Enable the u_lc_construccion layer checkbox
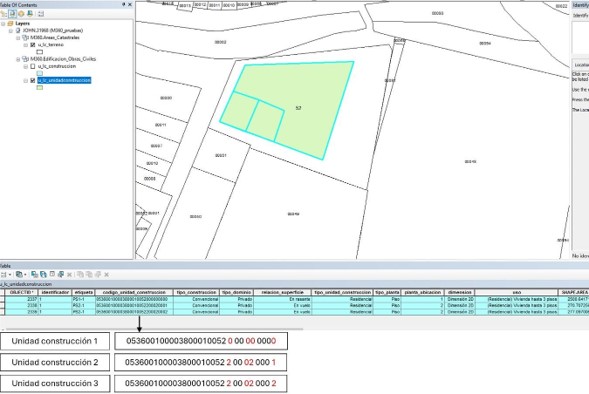Image resolution: width=589 pixels, height=394 pixels. pos(33,66)
